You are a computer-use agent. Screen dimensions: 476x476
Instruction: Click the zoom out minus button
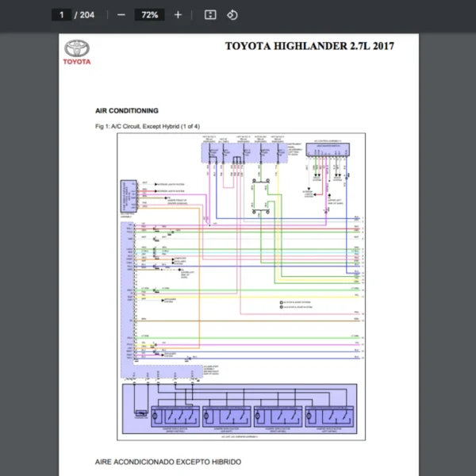[x=121, y=15]
